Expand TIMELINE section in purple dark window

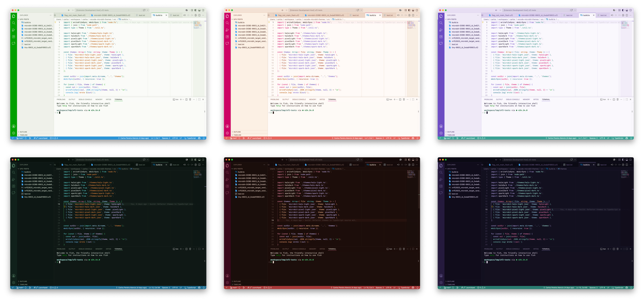[463, 284]
